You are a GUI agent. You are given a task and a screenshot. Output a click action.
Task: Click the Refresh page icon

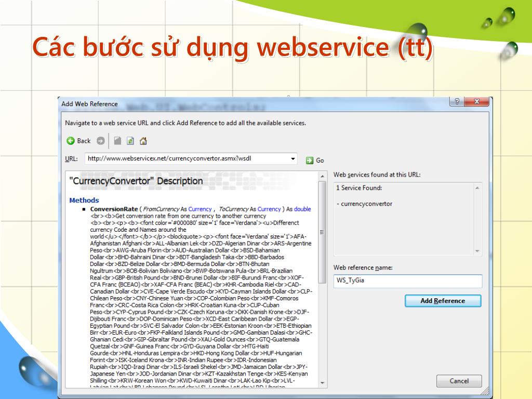click(x=130, y=141)
